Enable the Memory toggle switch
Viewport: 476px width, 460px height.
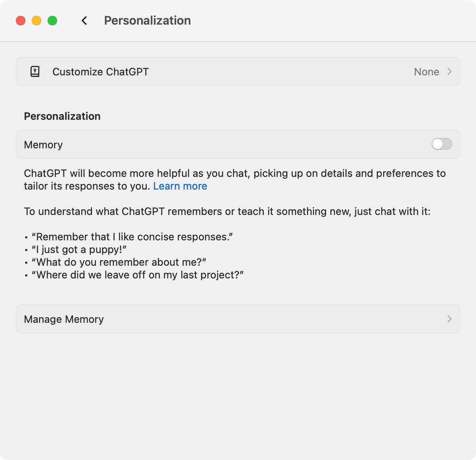441,144
